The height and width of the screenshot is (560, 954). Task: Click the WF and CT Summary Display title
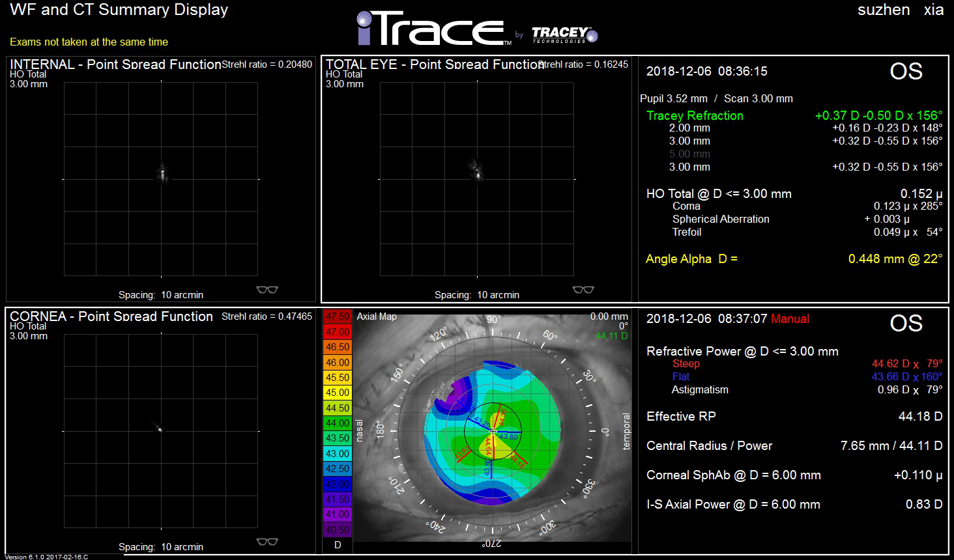click(x=119, y=10)
